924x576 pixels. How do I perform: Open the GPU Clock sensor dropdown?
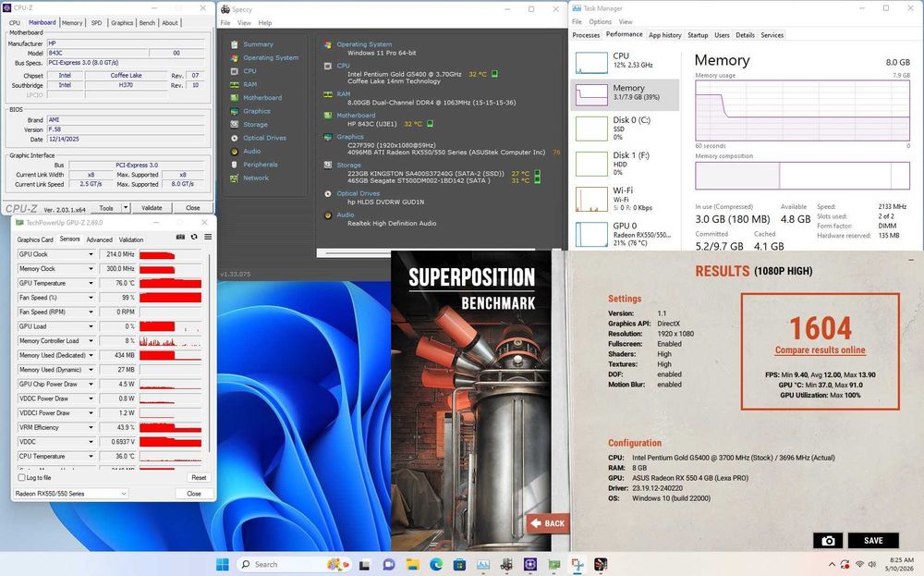[x=91, y=254]
